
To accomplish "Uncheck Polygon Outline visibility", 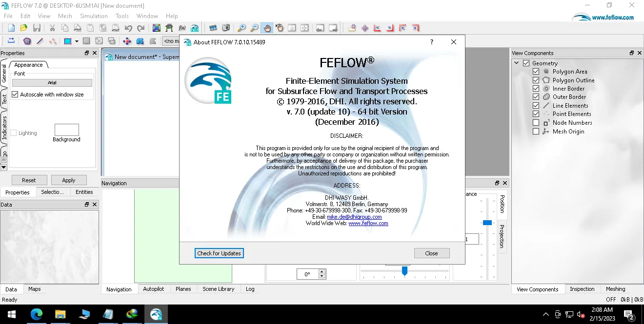I will 536,80.
